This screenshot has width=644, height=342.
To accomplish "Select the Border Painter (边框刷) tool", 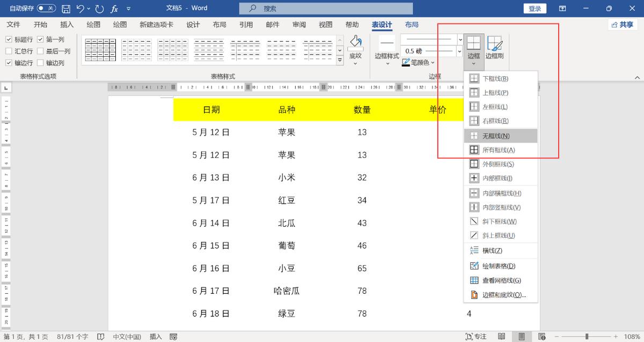I will coord(494,48).
